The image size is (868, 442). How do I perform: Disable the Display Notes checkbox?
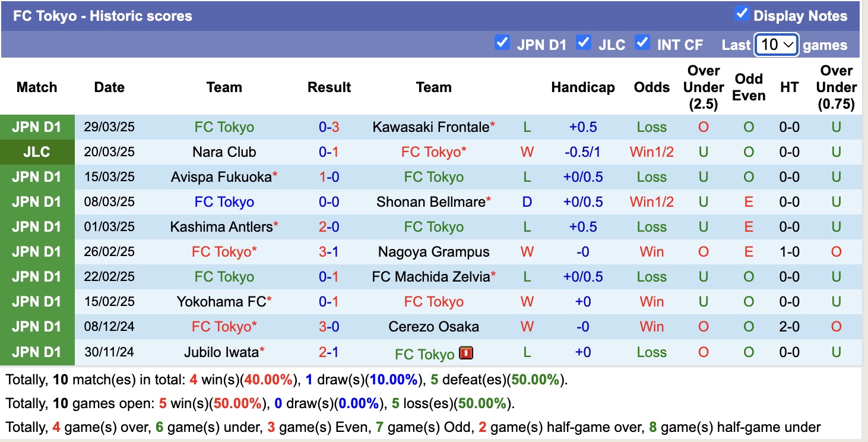742,12
